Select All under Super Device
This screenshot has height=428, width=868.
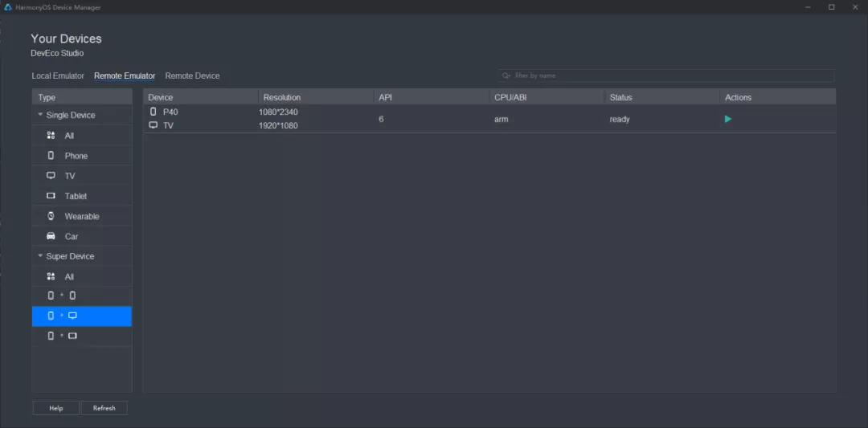click(82, 276)
